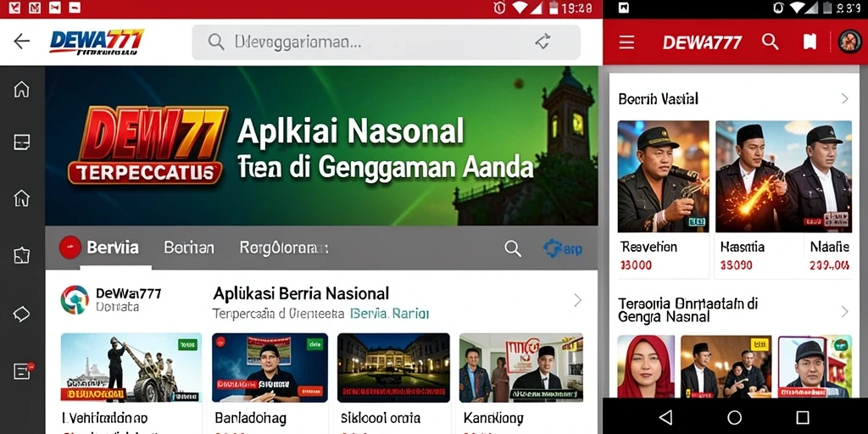Click the image notification on black status bar
Screen dimensions: 868x434
(x=624, y=8)
